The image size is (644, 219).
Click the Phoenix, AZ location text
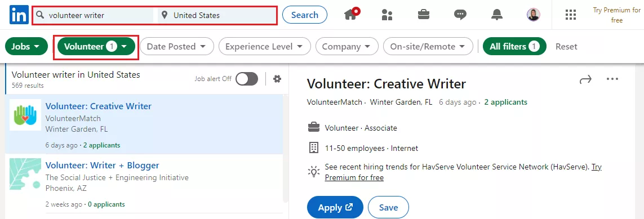click(66, 188)
